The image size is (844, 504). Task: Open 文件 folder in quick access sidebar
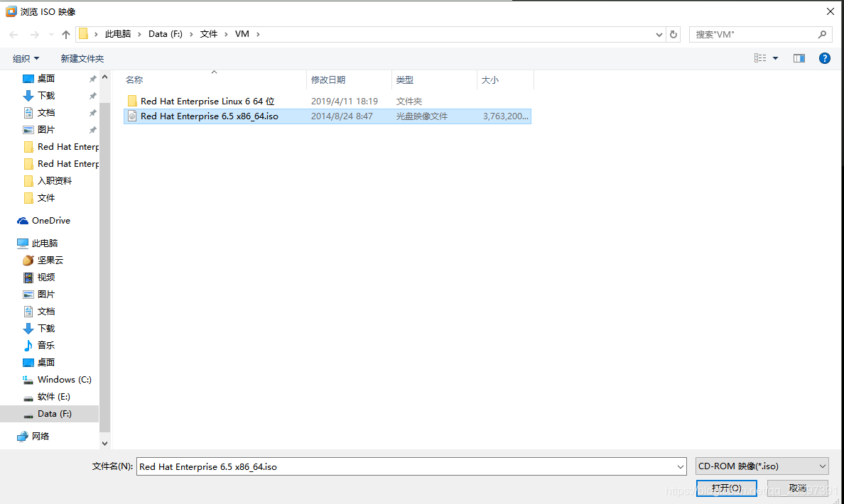click(46, 198)
